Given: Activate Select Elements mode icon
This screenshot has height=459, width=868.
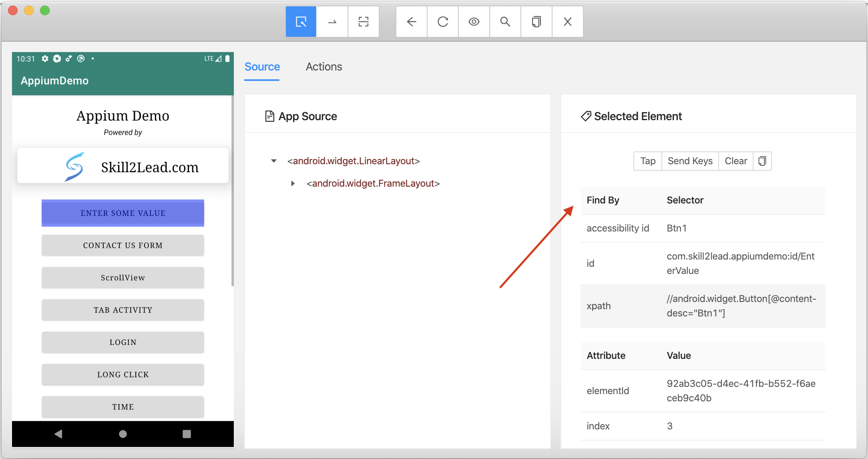Looking at the screenshot, I should 301,22.
